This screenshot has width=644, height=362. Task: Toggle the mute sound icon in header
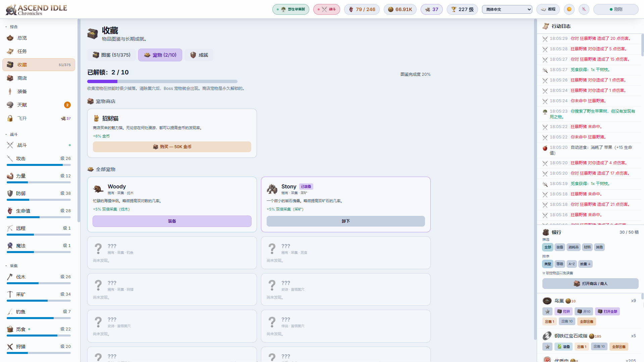[x=584, y=9]
